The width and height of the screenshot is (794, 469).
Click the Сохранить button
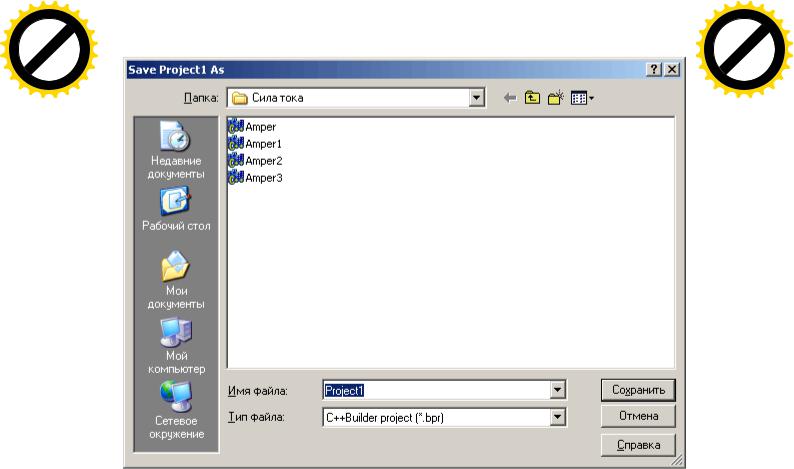coord(638,390)
